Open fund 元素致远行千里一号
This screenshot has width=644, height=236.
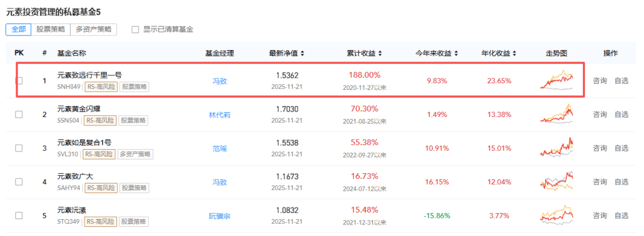click(89, 75)
